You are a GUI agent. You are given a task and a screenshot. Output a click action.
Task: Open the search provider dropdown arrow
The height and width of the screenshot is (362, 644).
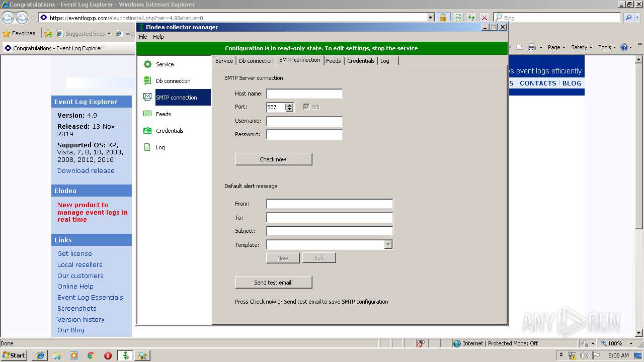coord(638,18)
